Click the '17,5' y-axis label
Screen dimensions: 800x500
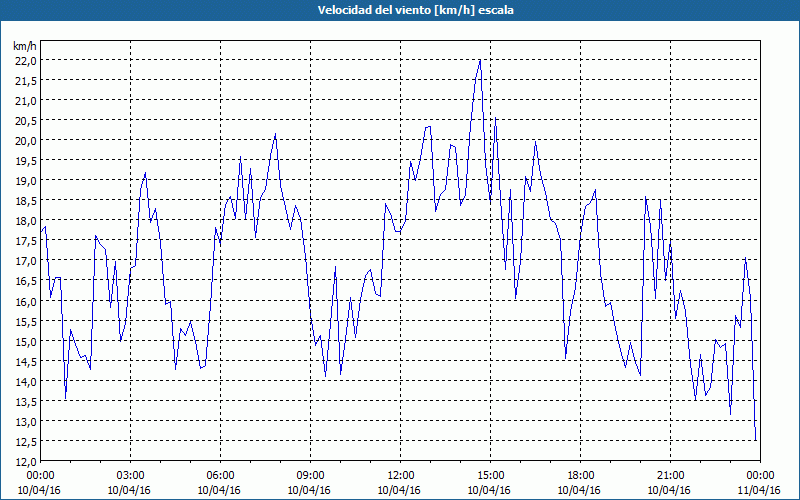[26, 241]
